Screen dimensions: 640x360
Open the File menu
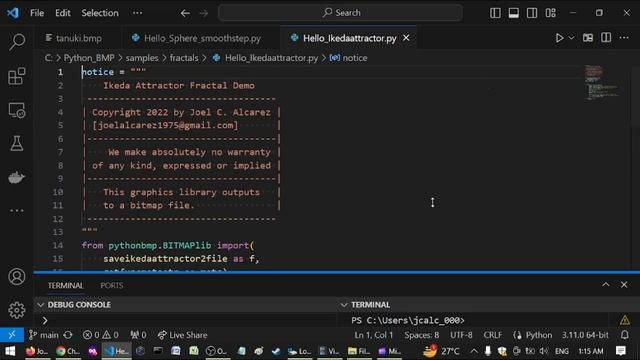coord(37,13)
